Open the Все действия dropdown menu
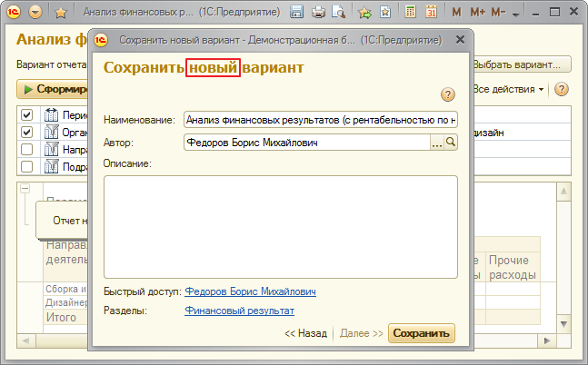This screenshot has width=588, height=365. point(508,90)
